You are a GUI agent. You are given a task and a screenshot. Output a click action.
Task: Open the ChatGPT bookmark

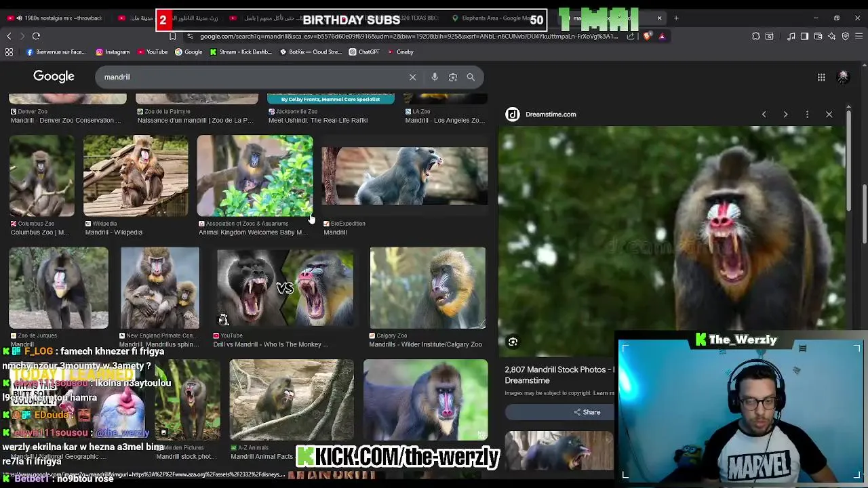[364, 52]
